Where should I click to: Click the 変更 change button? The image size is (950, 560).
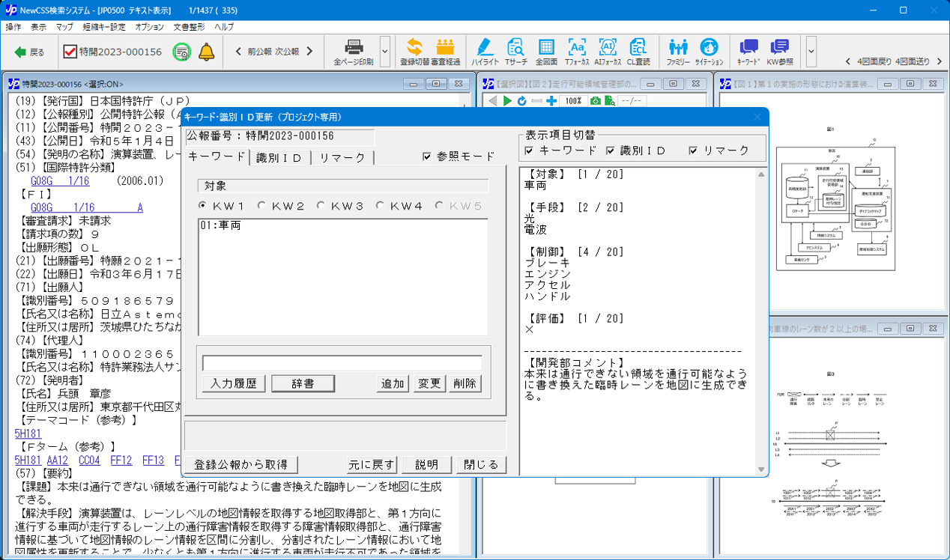tap(429, 383)
